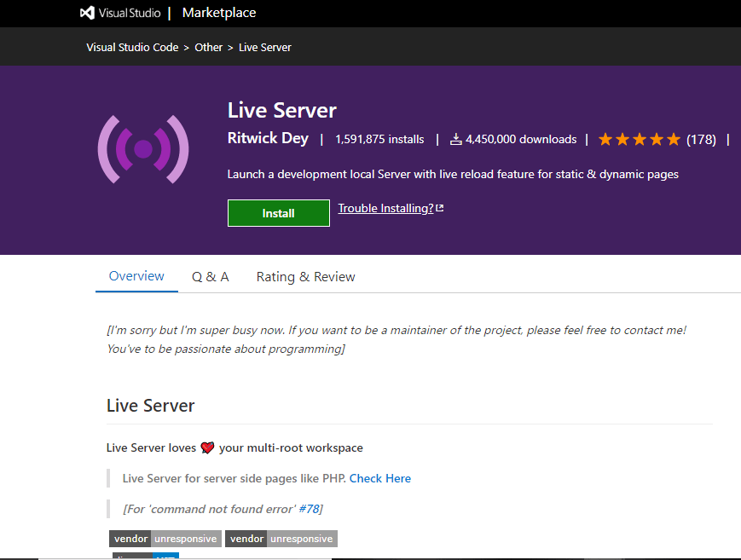The width and height of the screenshot is (741, 560).
Task: Click the Visual Studio logo icon
Action: [87, 13]
